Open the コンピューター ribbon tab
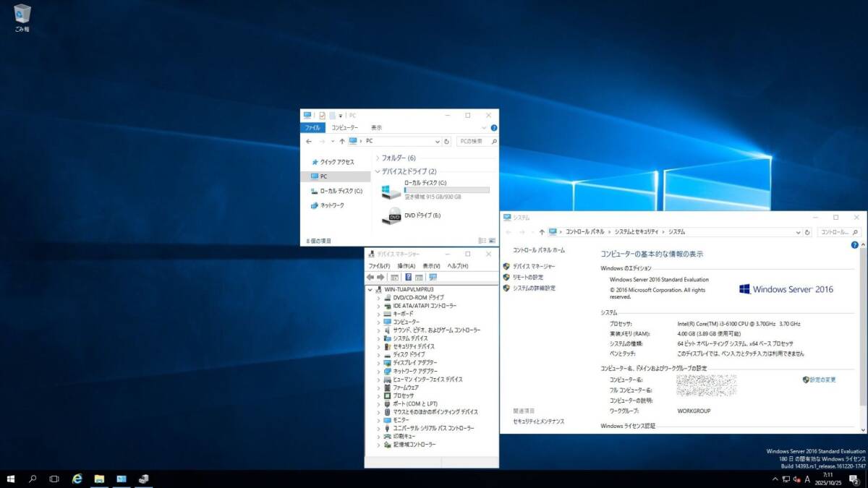The width and height of the screenshot is (868, 488). point(344,127)
